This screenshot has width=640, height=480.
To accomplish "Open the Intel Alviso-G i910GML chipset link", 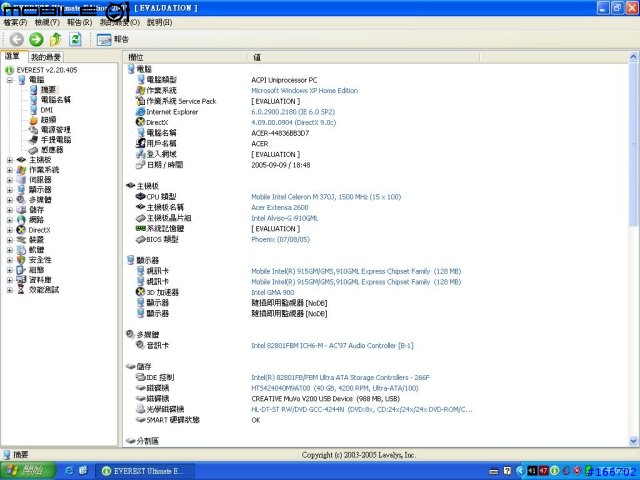I will [x=284, y=218].
